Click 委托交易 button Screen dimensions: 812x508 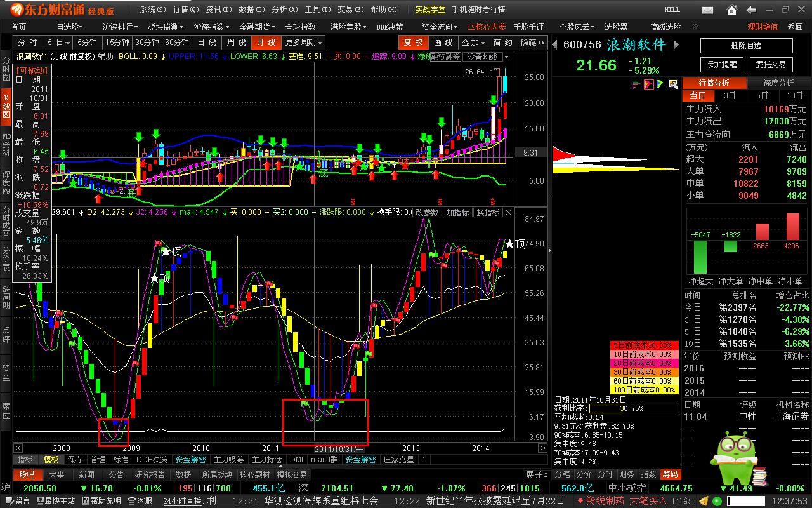[771, 65]
